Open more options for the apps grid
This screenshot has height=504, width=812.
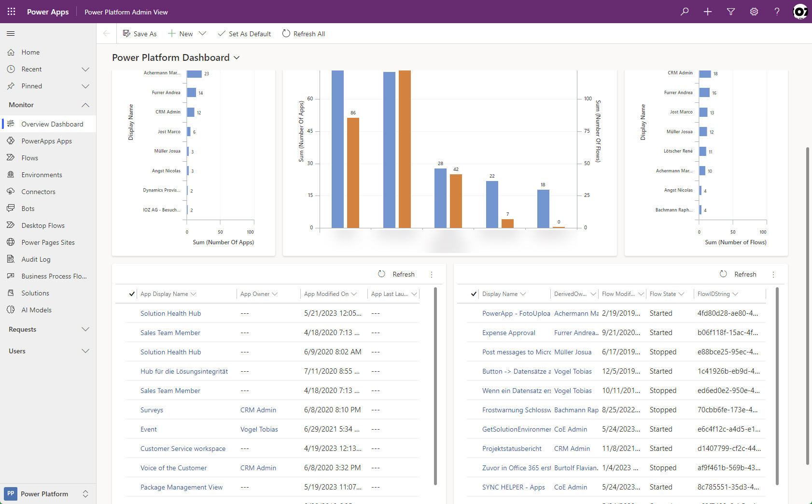[432, 274]
